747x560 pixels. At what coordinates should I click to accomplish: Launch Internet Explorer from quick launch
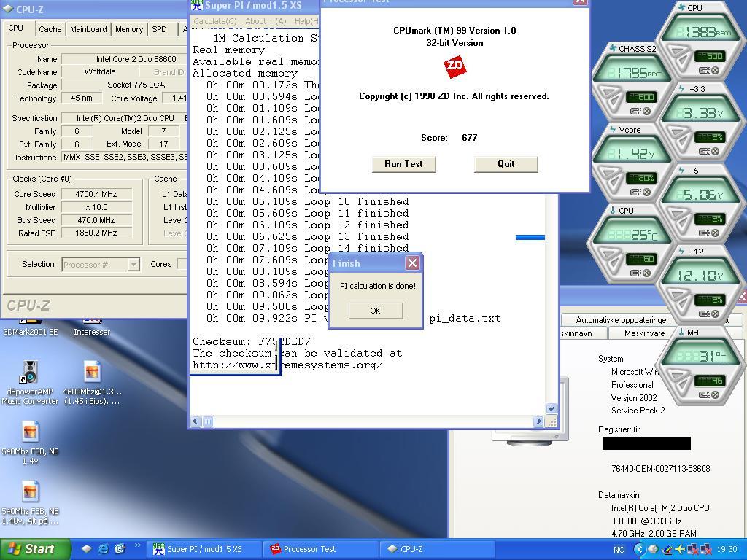click(x=103, y=549)
